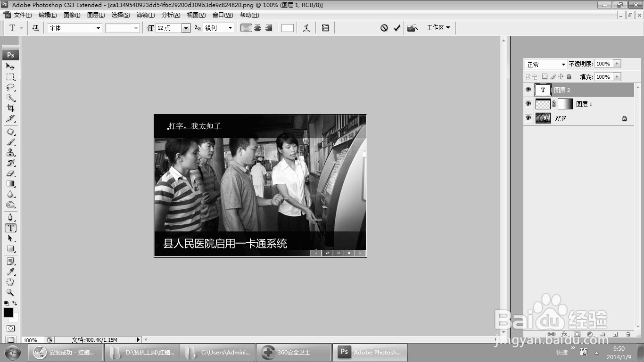644x362 pixels.
Task: Hide the 图层 2 text layer
Action: click(x=528, y=90)
